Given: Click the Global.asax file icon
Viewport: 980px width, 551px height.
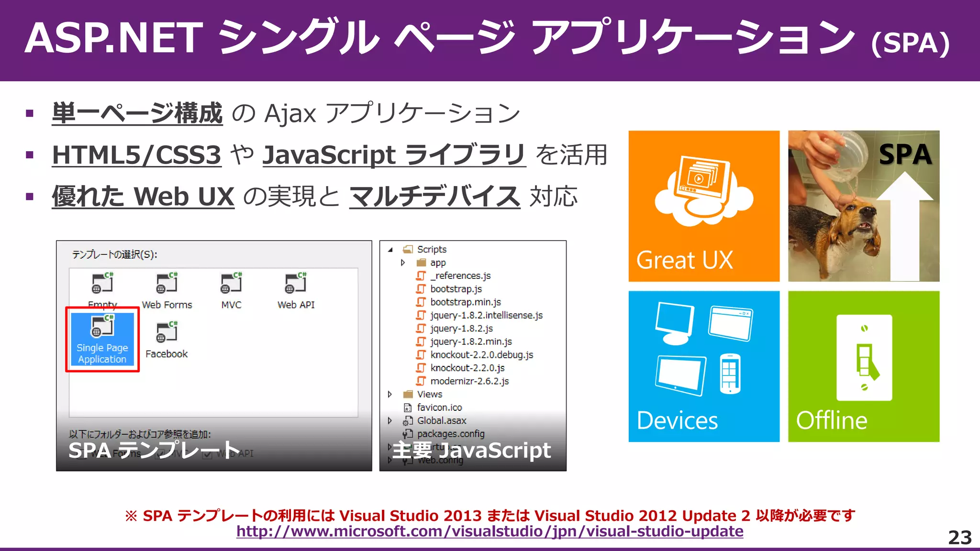Looking at the screenshot, I should [408, 420].
